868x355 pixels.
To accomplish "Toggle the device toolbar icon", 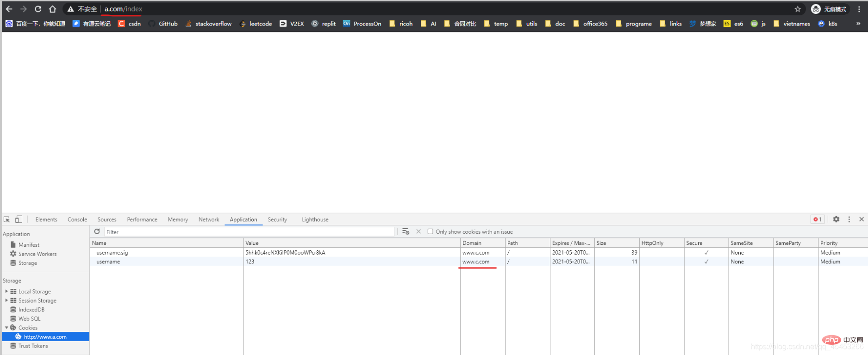I will tap(19, 219).
